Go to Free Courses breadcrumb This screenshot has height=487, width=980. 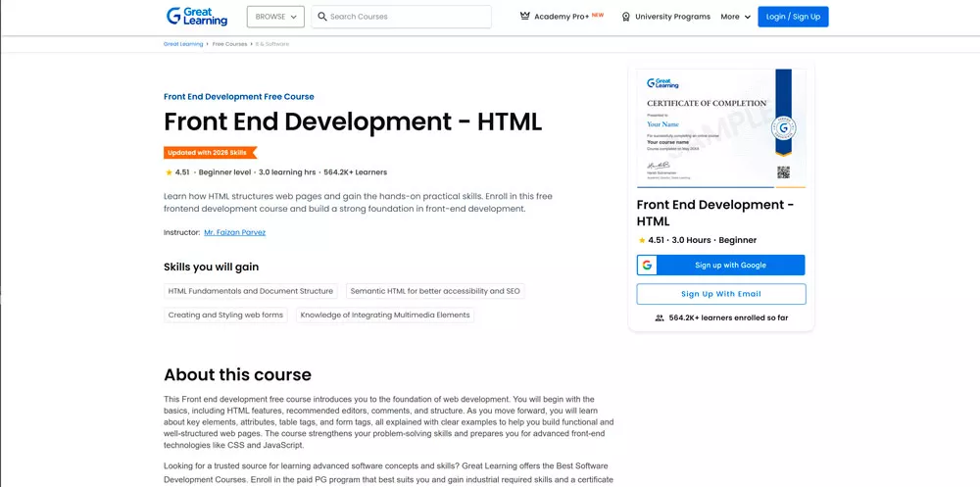point(229,44)
